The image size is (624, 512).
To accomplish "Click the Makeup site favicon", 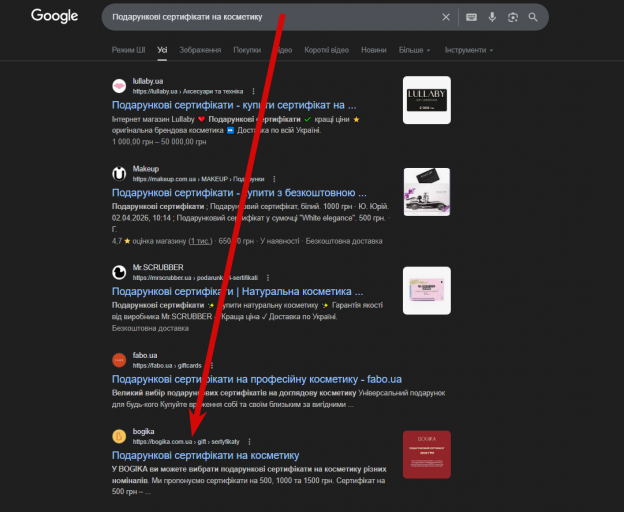I will tap(119, 173).
